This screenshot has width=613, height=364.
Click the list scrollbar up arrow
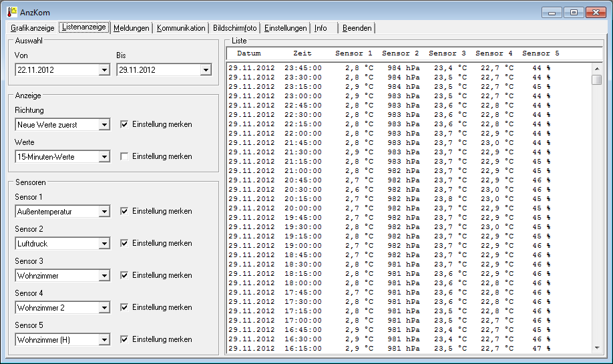pos(597,67)
